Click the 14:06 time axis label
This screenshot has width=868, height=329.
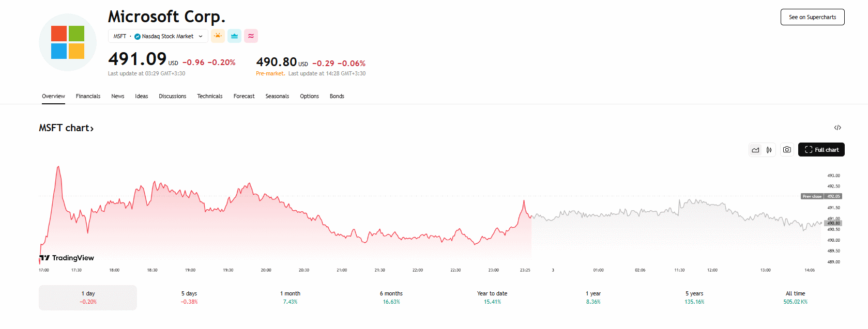point(810,270)
